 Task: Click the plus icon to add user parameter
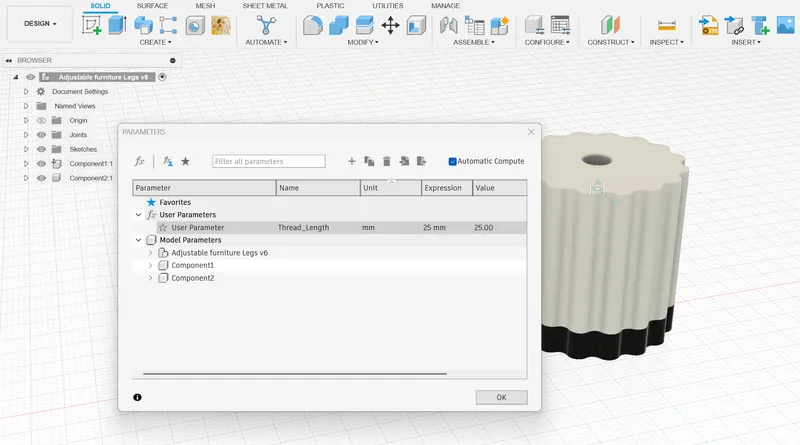pyautogui.click(x=351, y=161)
